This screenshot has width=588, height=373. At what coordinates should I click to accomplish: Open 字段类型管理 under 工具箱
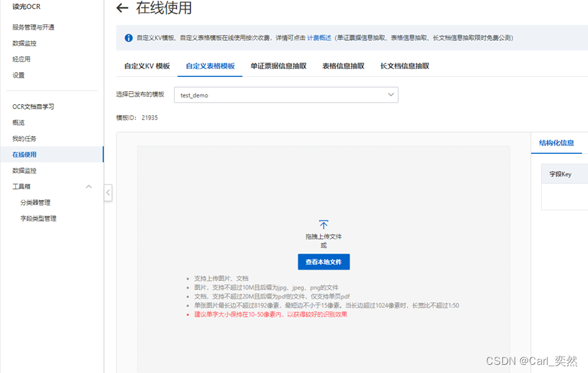pos(38,218)
